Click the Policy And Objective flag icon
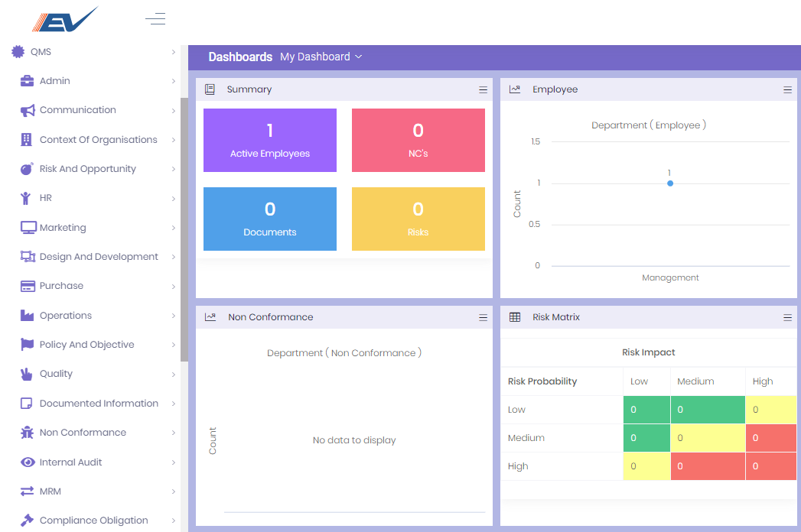 27,345
